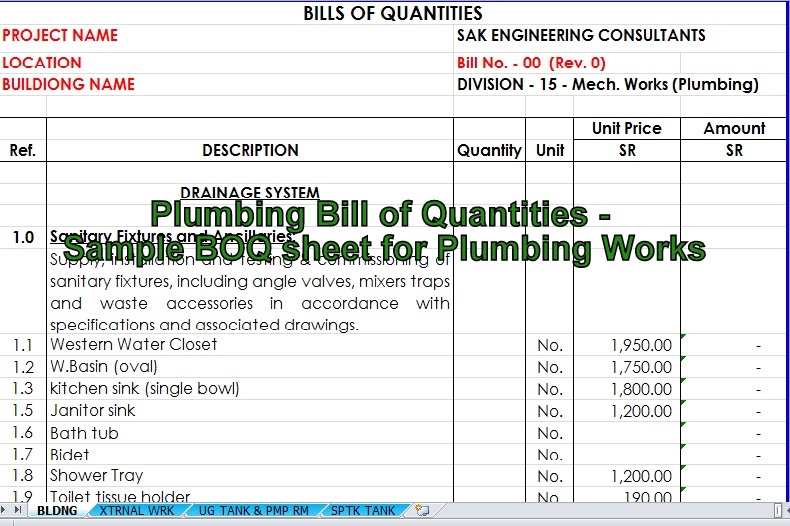Screen dimensions: 790x526
Task: Select the Amount cell for kitchen sink row
Action: pyautogui.click(x=733, y=389)
